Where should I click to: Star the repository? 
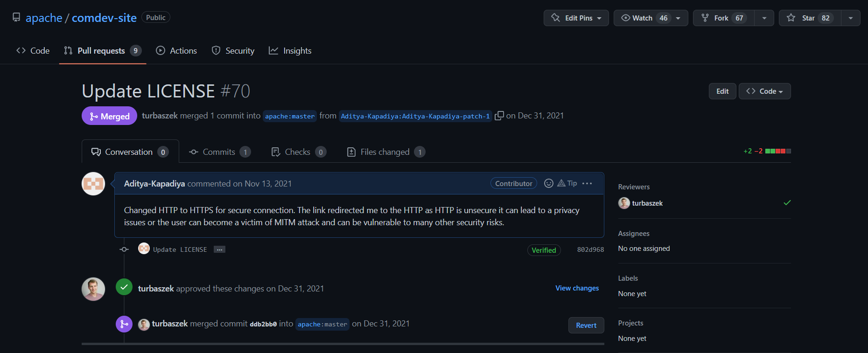click(810, 18)
